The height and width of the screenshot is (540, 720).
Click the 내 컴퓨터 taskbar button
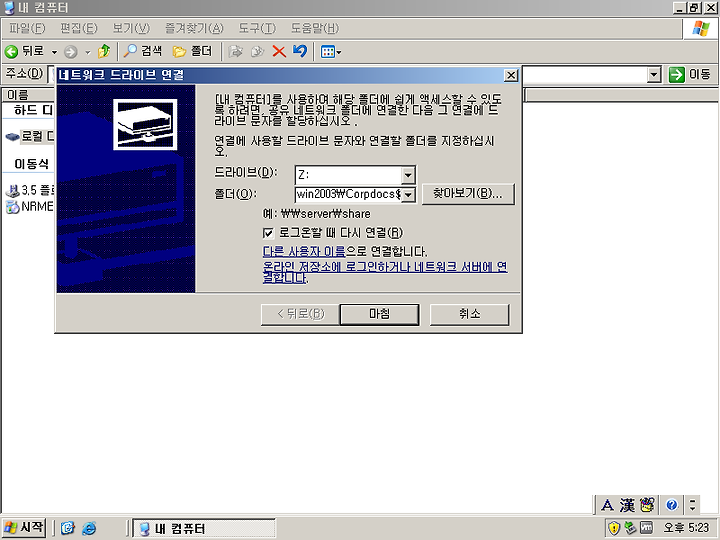click(x=204, y=528)
